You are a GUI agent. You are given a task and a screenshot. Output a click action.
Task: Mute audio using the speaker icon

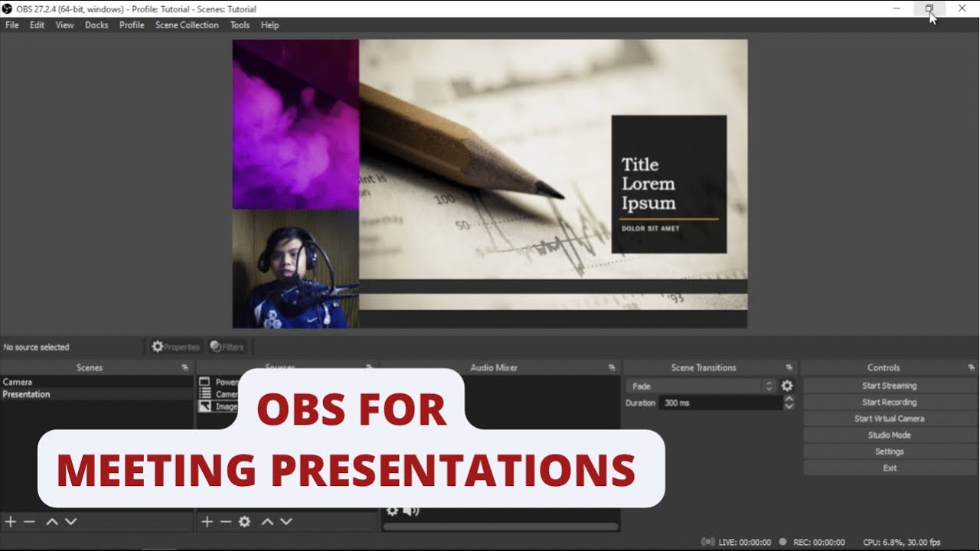pos(410,510)
